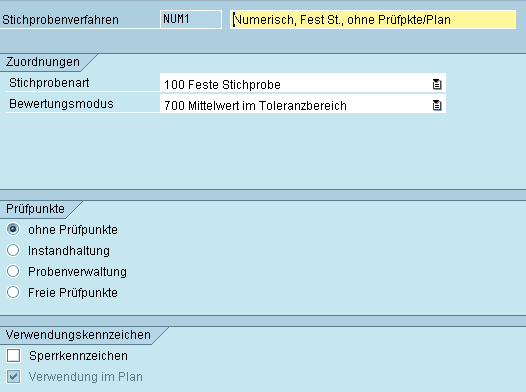The width and height of the screenshot is (526, 392).
Task: Expand the 700 Mittelwert im Toleranzbereich dropdown
Action: 303,104
